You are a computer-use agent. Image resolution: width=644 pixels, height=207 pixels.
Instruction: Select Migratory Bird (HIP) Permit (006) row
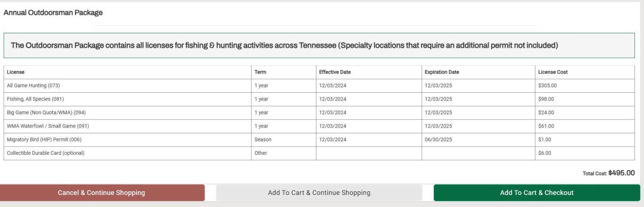(319, 140)
